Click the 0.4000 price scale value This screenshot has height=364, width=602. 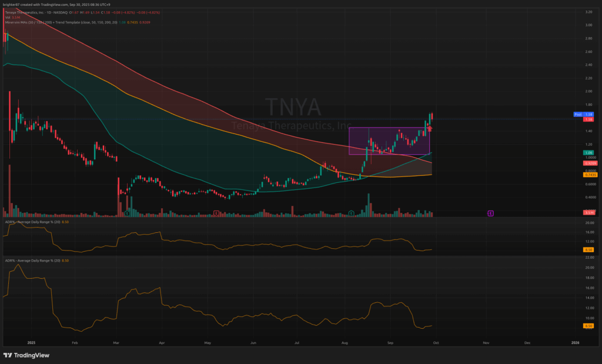(x=590, y=198)
